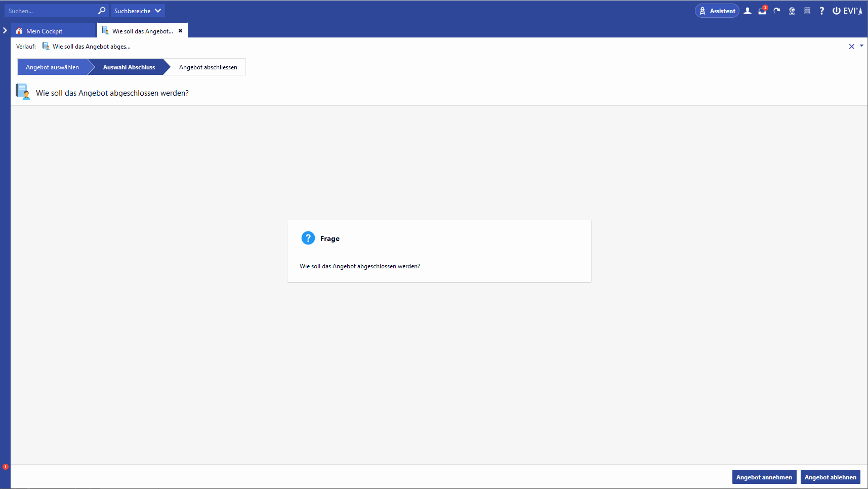868x489 pixels.
Task: Expand the left sidebar chevron
Action: (5, 30)
